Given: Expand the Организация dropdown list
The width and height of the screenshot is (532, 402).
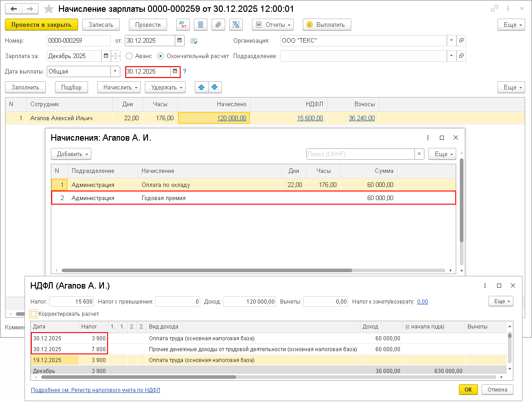Looking at the screenshot, I should (x=451, y=40).
